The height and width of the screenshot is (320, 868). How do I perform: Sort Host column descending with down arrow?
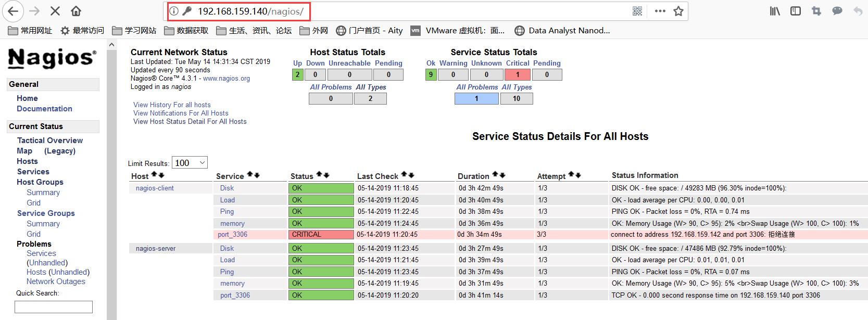pyautogui.click(x=161, y=175)
